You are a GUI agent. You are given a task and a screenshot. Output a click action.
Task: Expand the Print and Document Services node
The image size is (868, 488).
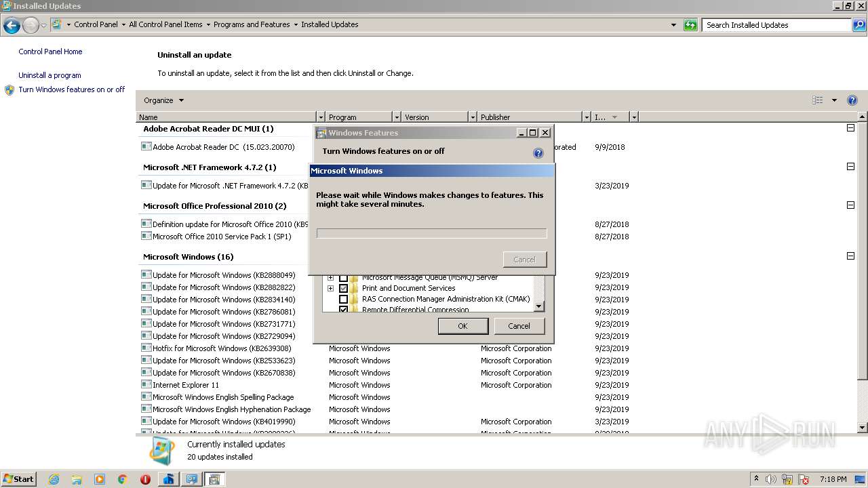click(330, 288)
